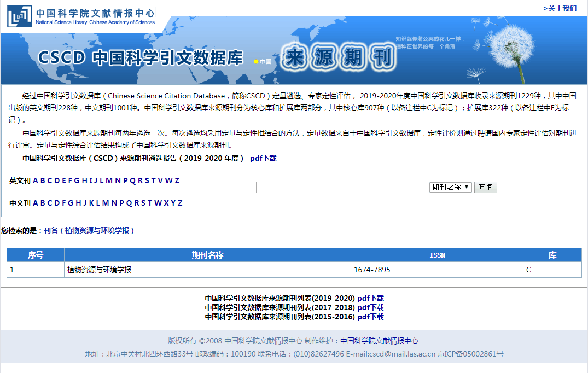Open English journals (英文刊) letter I

[x=91, y=180]
